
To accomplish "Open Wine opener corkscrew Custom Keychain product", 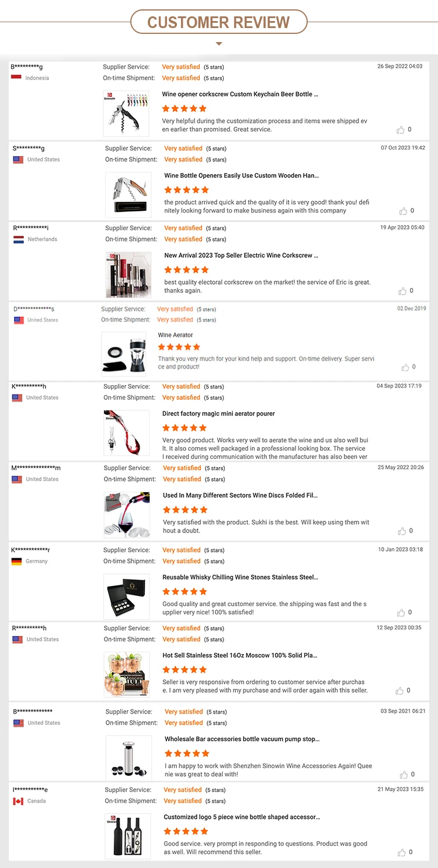I will click(240, 94).
